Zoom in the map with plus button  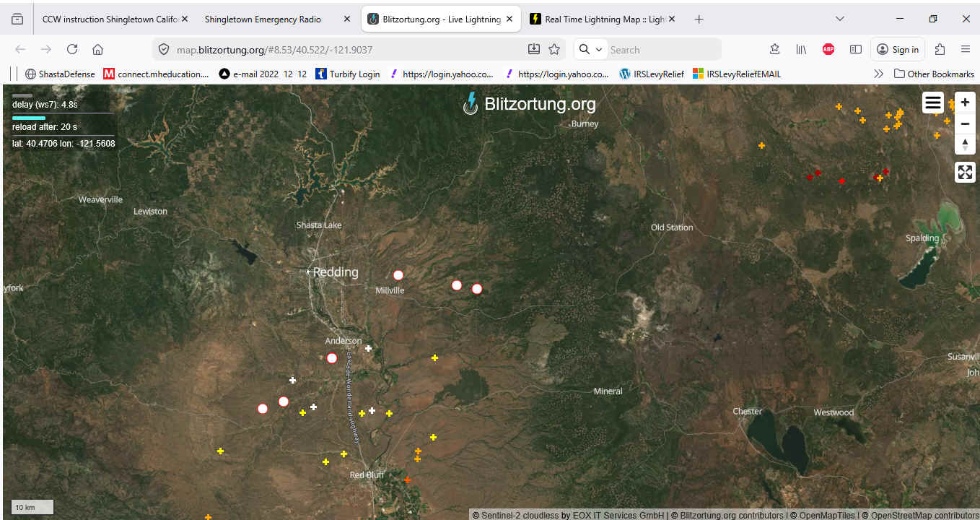pos(965,103)
